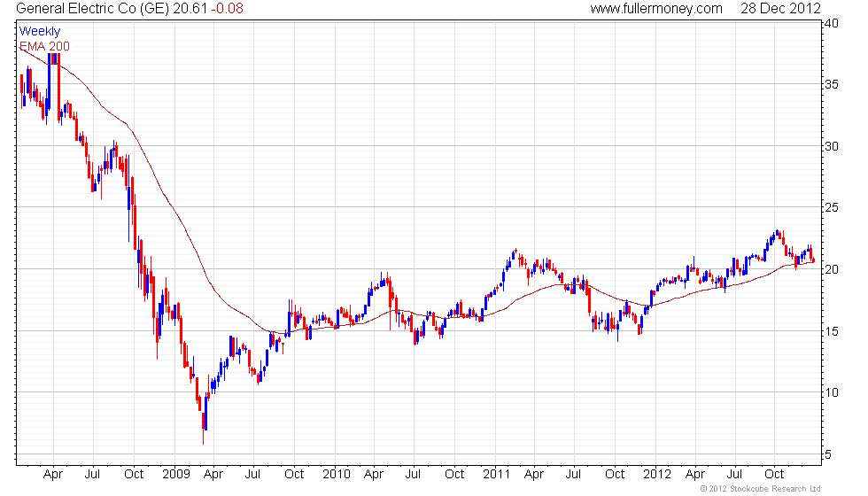This screenshot has width=868, height=496.
Task: Click the Oct label just before 2011
Action: click(454, 475)
